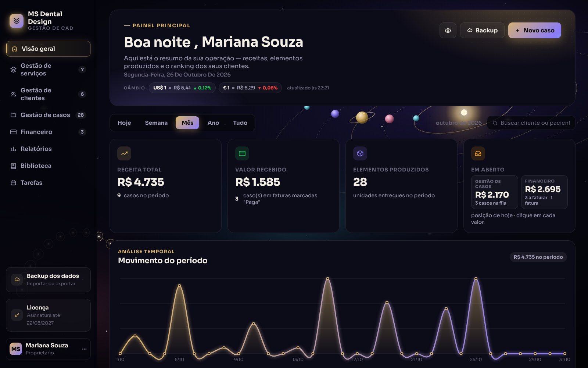Toggle values visibility with eye button

click(x=448, y=30)
